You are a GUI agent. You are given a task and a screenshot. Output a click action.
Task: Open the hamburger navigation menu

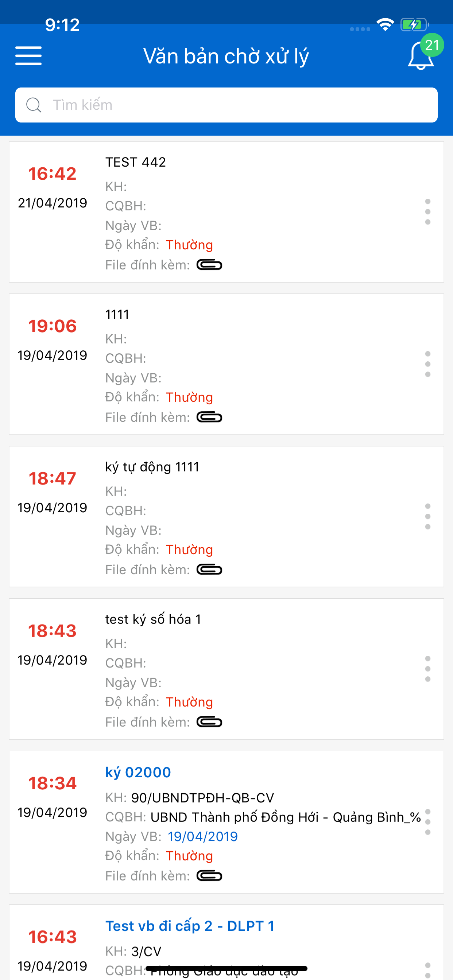tap(28, 56)
